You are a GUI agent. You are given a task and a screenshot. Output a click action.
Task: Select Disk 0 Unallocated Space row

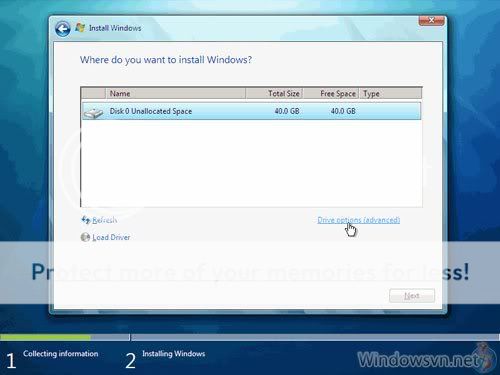(251, 111)
